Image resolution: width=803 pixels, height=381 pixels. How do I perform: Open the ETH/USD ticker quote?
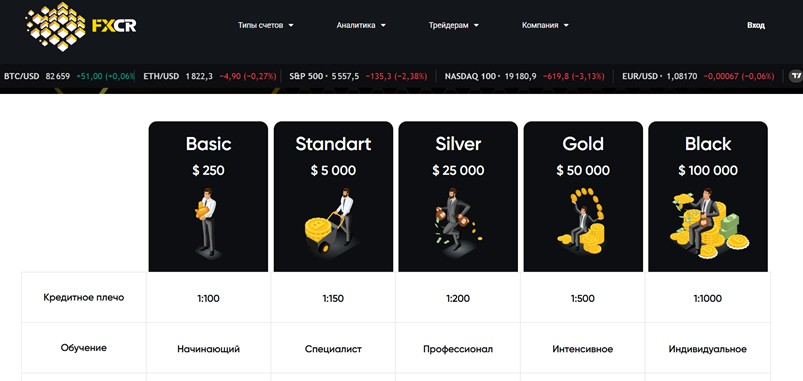(210, 76)
